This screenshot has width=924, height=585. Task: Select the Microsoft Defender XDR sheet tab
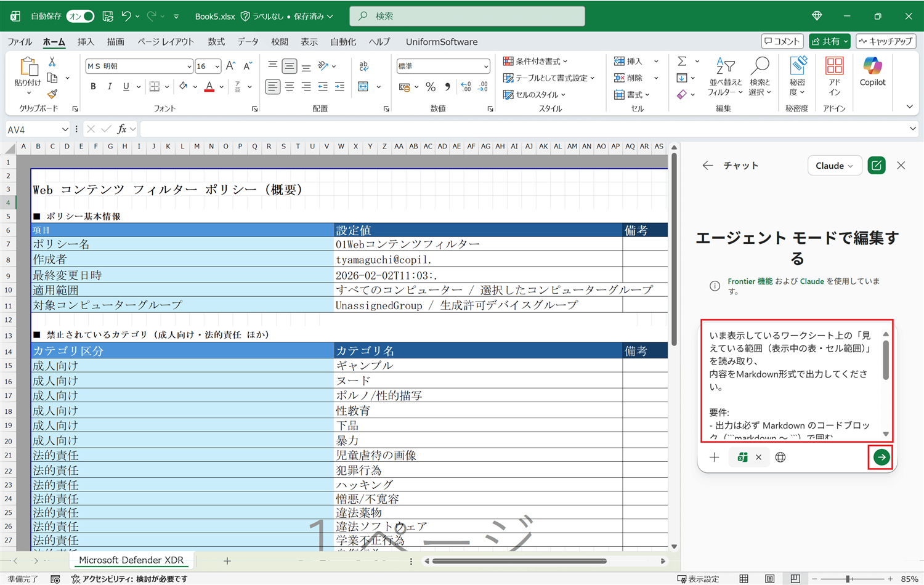[131, 560]
